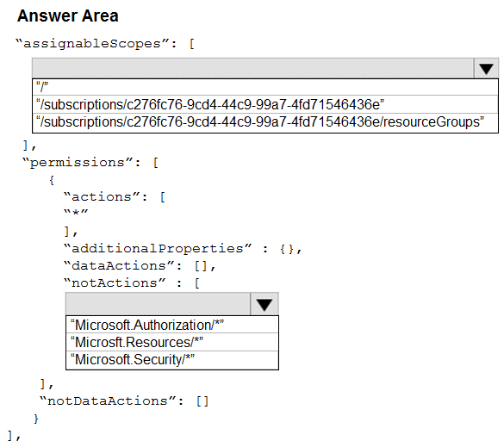
Task: Click the "notActions" key label
Action: pyautogui.click(x=115, y=282)
